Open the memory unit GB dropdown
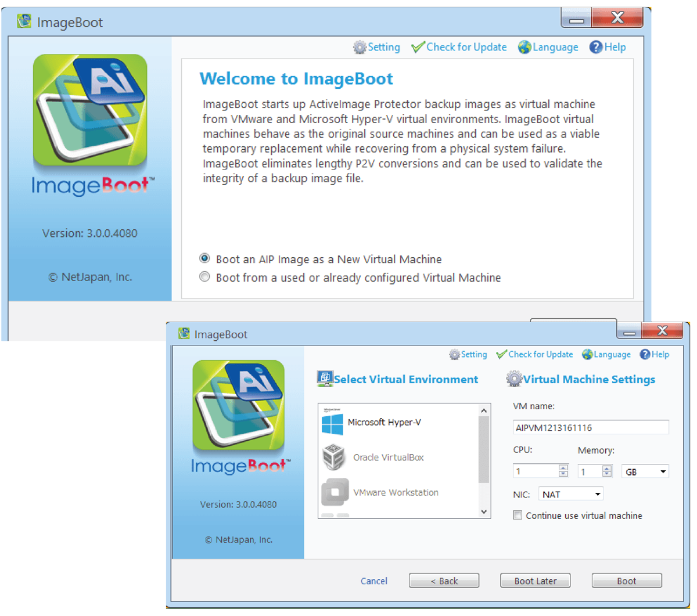This screenshot has height=616, width=697. [x=645, y=471]
